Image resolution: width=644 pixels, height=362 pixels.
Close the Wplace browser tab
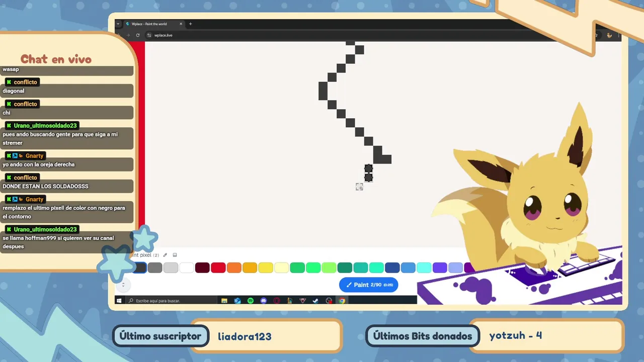(181, 24)
